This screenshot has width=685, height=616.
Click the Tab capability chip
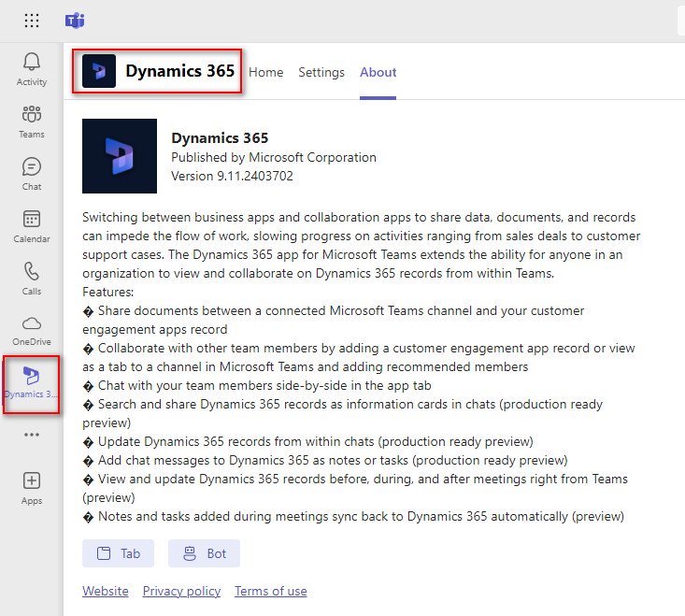point(118,553)
